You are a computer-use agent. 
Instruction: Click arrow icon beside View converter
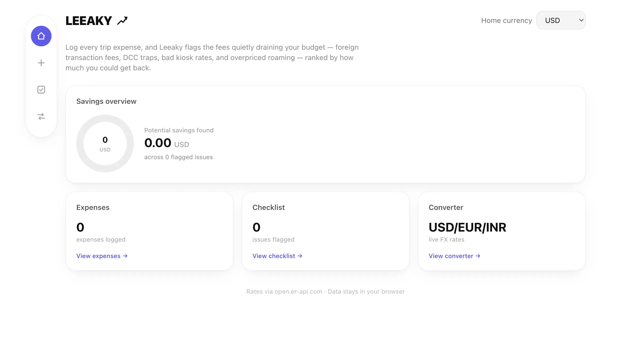[478, 256]
